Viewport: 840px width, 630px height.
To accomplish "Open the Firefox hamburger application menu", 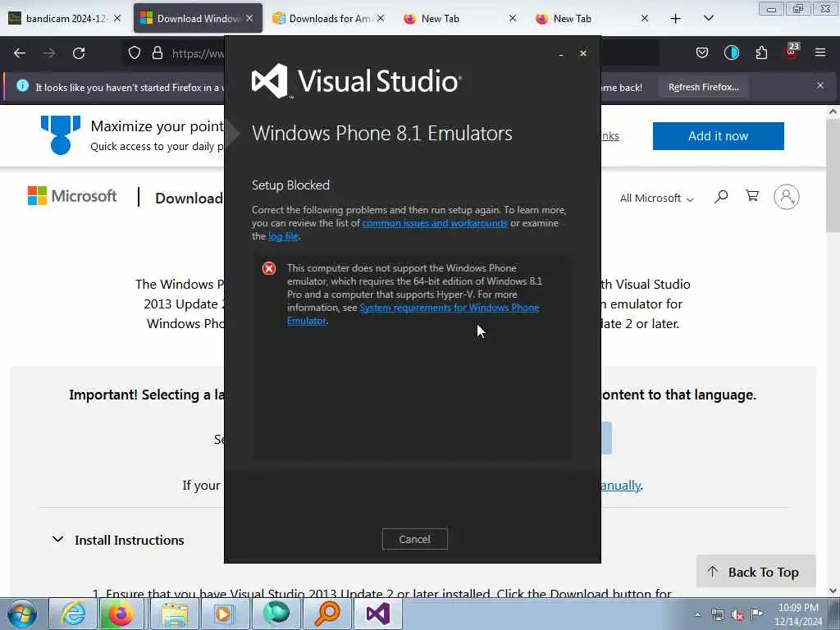I will (x=819, y=52).
